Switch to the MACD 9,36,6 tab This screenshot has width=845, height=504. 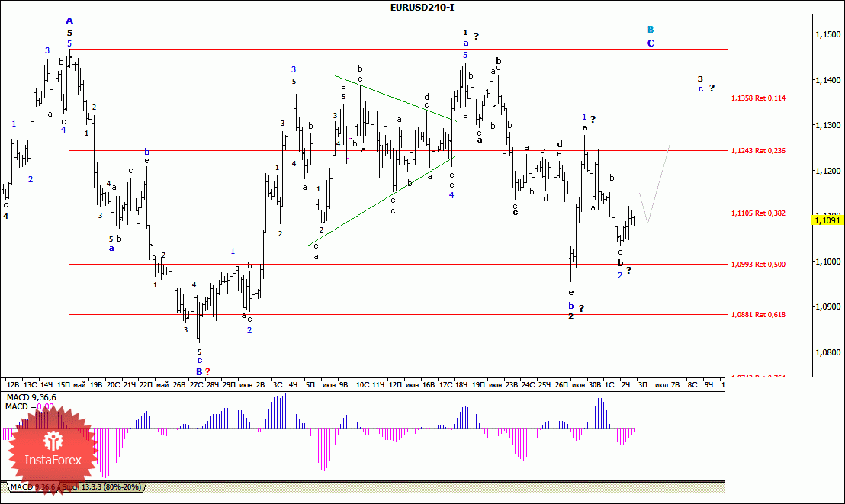pyautogui.click(x=29, y=487)
